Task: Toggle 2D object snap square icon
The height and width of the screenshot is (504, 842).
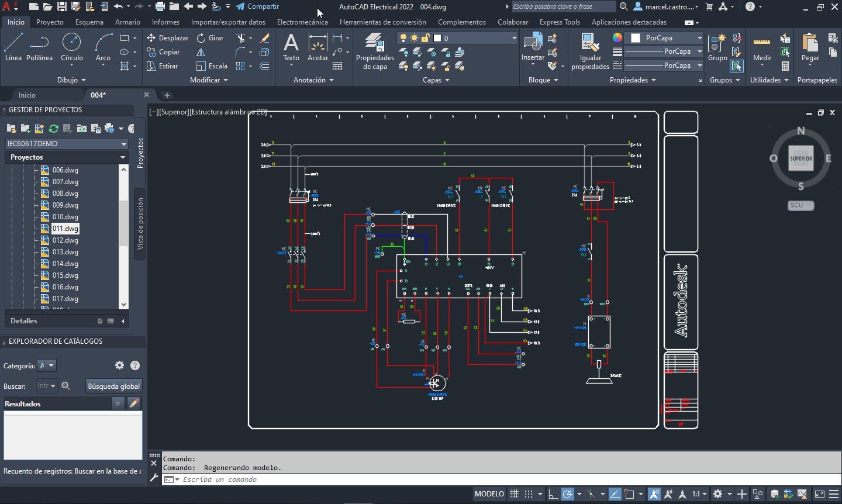Action: [629, 494]
